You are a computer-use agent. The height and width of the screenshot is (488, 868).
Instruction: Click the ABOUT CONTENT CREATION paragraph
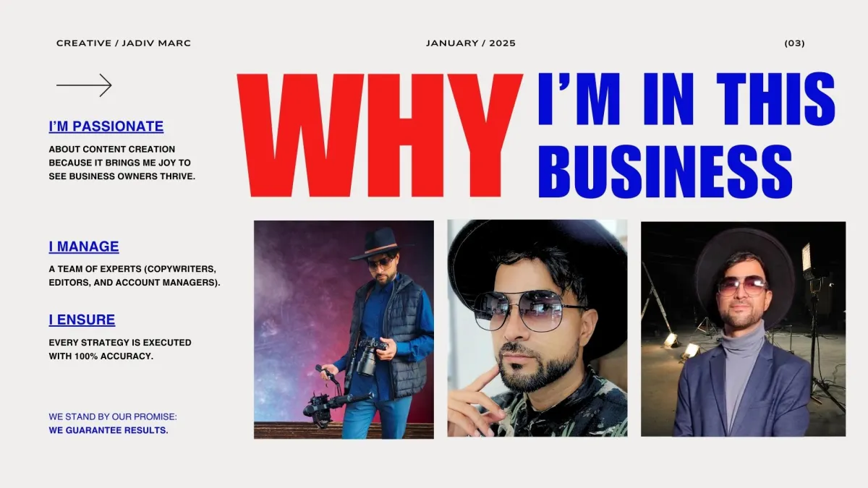[122, 163]
